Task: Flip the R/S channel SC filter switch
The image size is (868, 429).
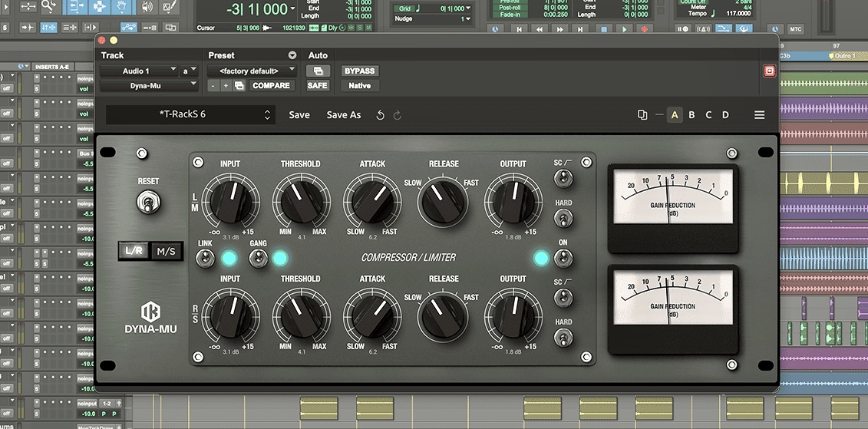Action: (x=563, y=298)
